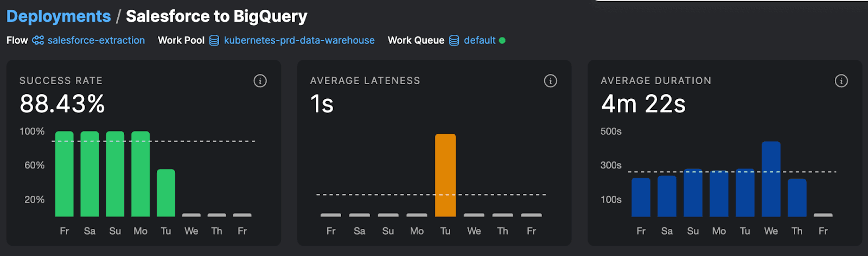Select the tall Wednesday duration bar
This screenshot has height=256, width=868.
pos(771,179)
